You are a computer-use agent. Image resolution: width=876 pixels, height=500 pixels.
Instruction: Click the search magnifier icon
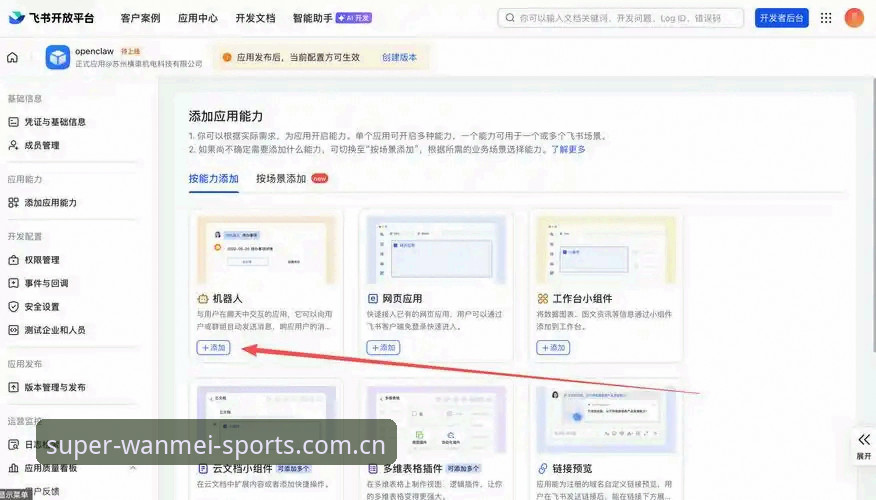[x=510, y=18]
